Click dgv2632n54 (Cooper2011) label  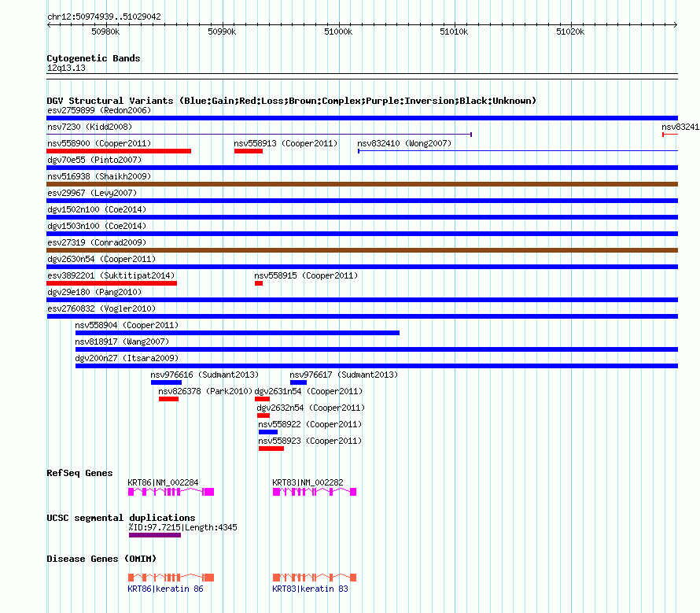(311, 408)
